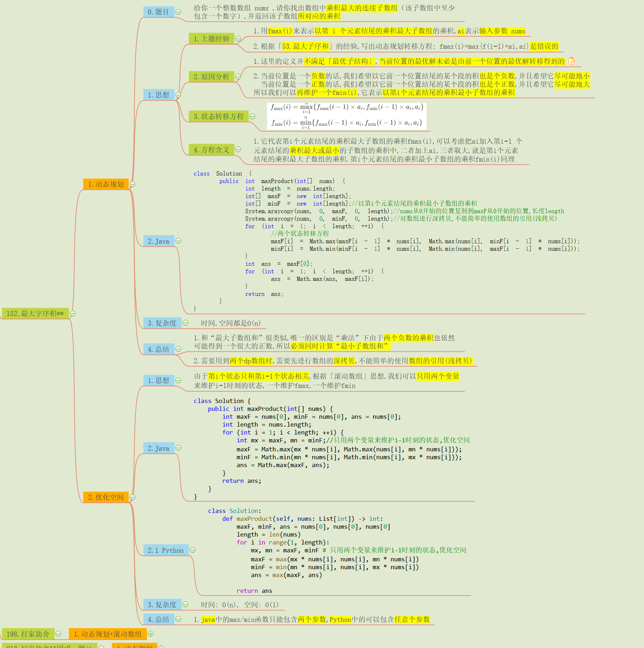The image size is (644, 648).
Task: Select 2.Java topic under 2.优化空间
Action: click(x=159, y=448)
